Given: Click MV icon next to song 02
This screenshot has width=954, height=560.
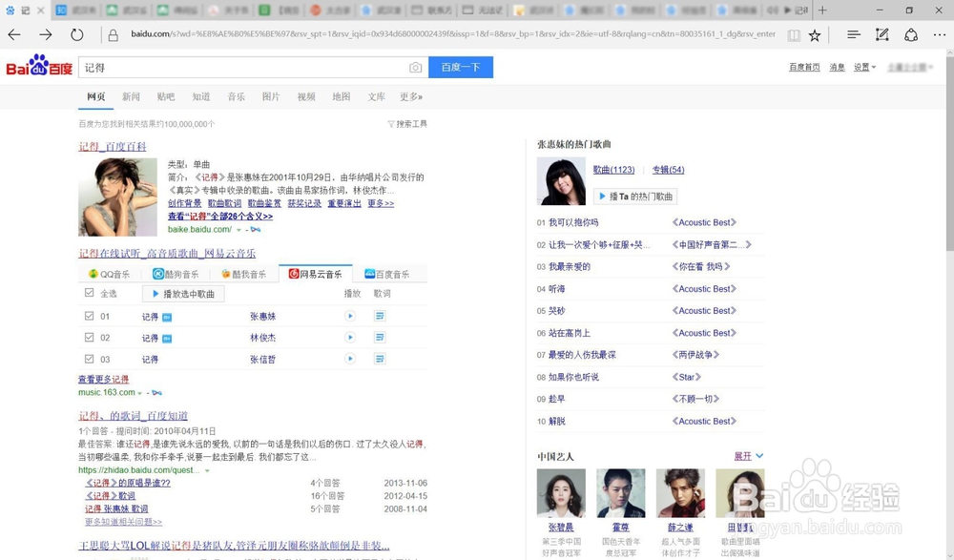Looking at the screenshot, I should [167, 339].
